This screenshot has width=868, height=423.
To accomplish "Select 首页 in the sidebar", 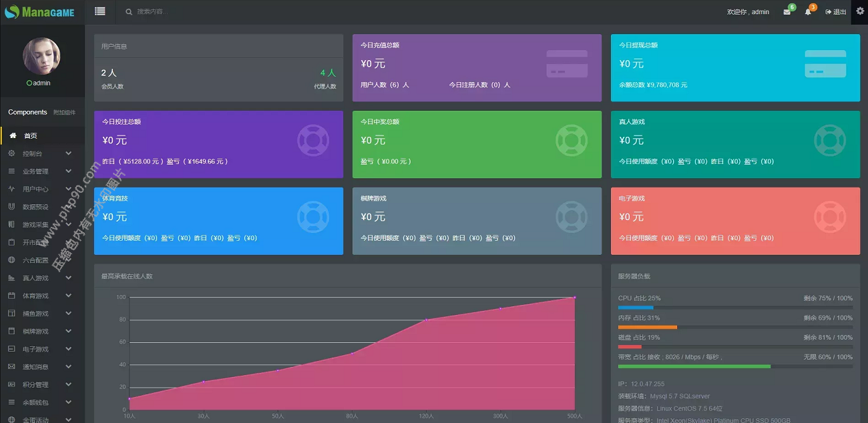I will tap(30, 135).
